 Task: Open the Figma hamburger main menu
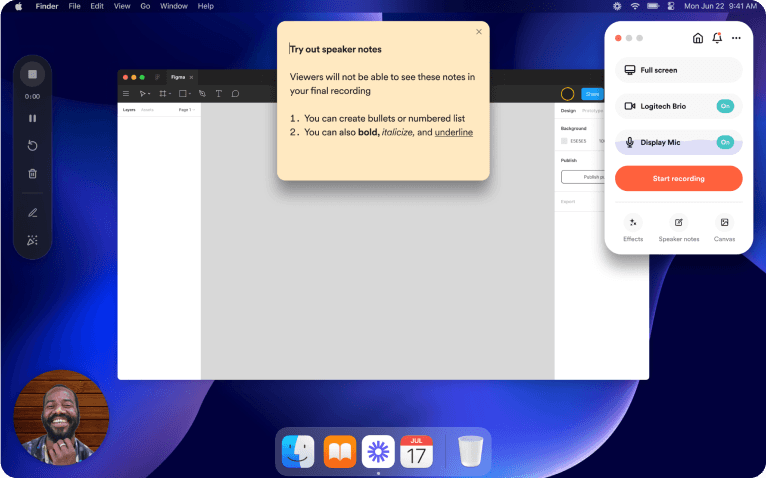coord(126,93)
